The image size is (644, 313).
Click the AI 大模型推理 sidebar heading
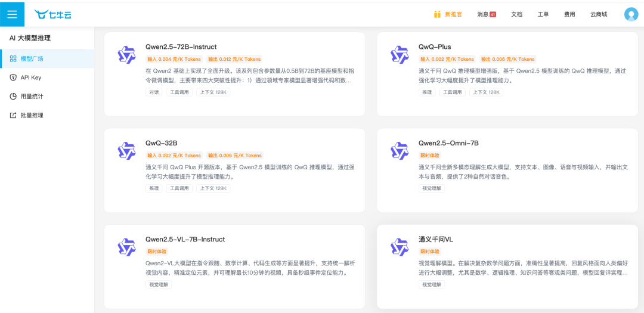pyautogui.click(x=30, y=38)
